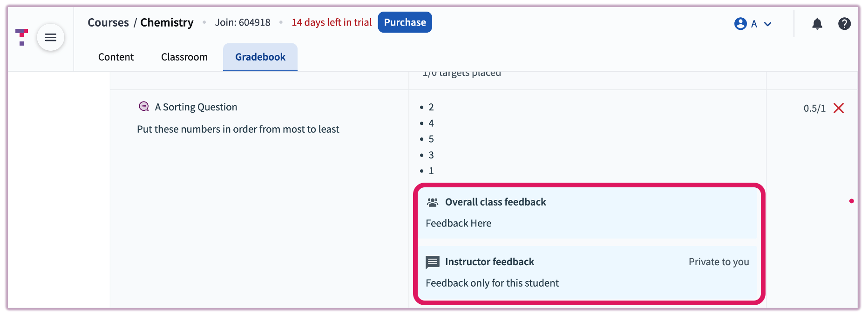Open the hamburger navigation menu
The image size is (868, 315).
[50, 37]
